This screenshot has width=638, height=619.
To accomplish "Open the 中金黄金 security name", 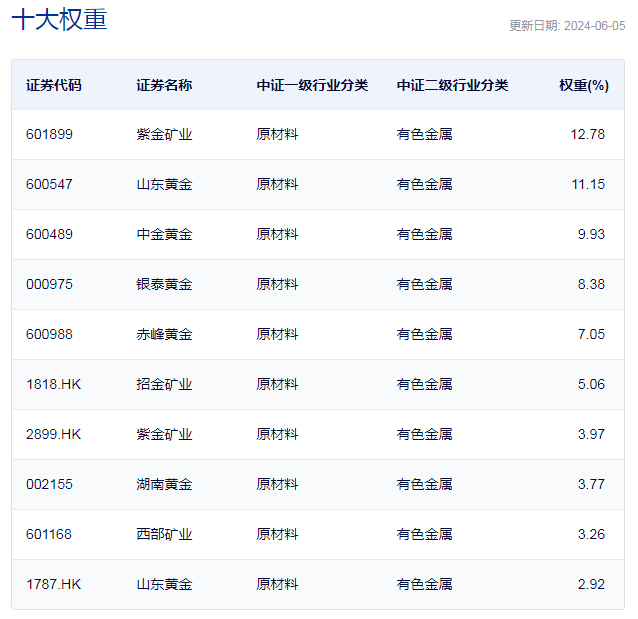I will coord(164,234).
